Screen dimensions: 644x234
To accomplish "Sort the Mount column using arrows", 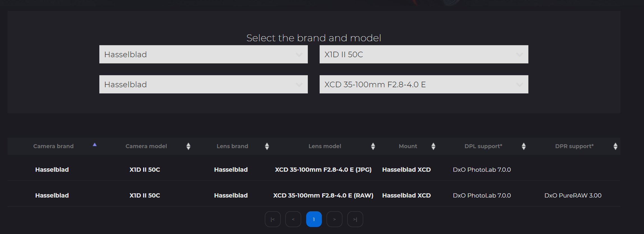I will [x=433, y=146].
